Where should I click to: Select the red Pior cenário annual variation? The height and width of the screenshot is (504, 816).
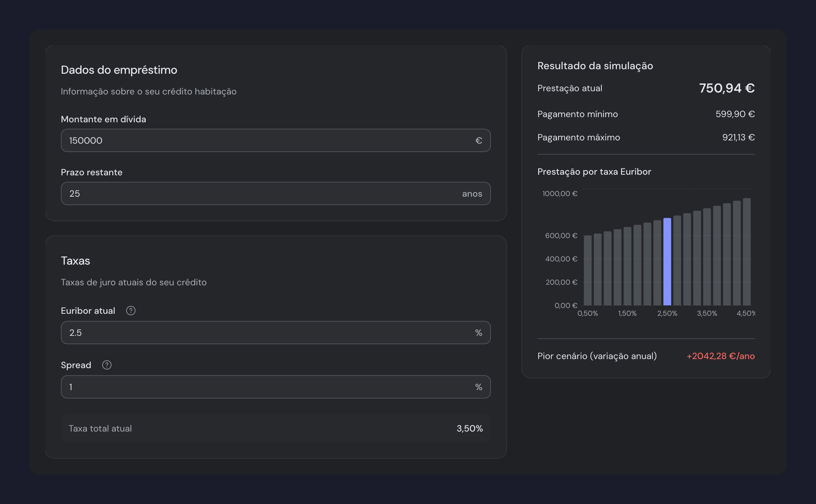point(720,356)
